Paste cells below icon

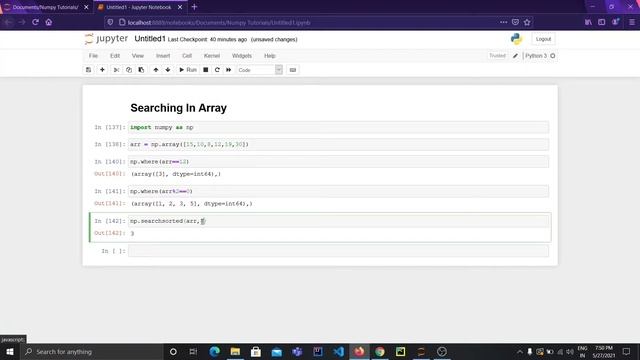(x=141, y=70)
